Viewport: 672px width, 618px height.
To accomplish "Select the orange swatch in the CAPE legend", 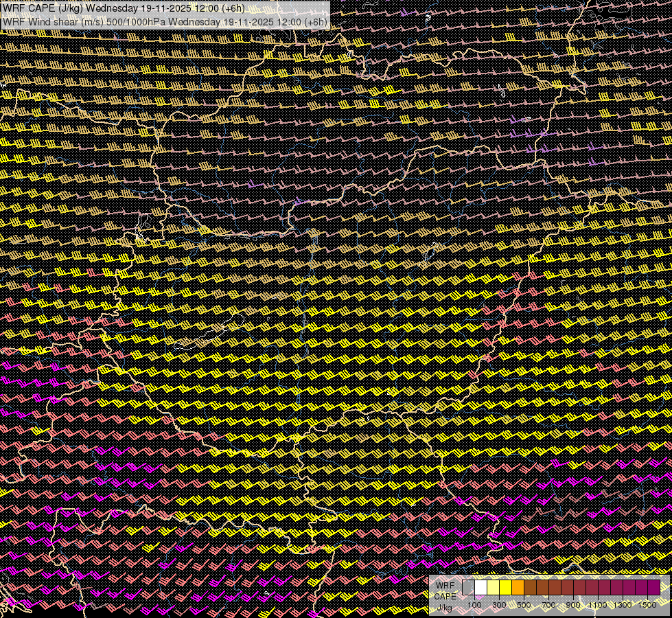I will pyautogui.click(x=518, y=588).
